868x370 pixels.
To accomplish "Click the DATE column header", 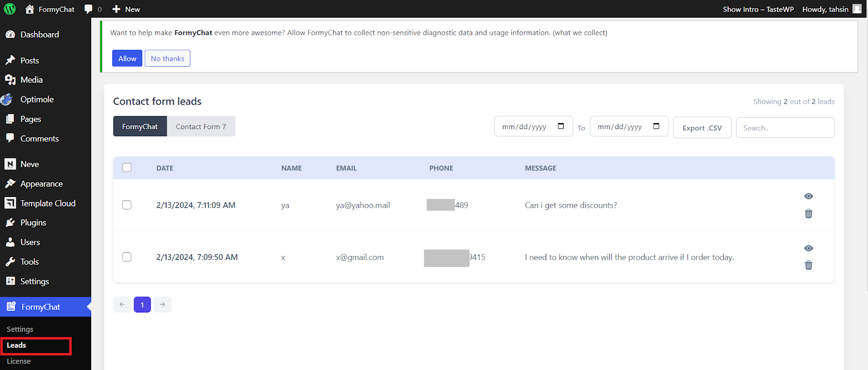I will point(165,168).
